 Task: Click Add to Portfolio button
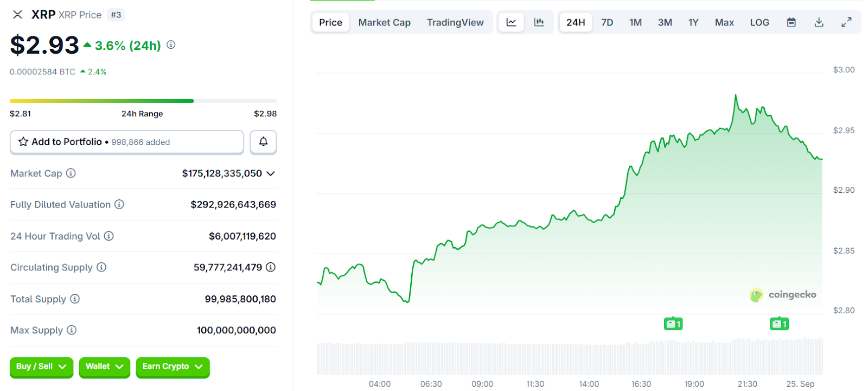126,142
